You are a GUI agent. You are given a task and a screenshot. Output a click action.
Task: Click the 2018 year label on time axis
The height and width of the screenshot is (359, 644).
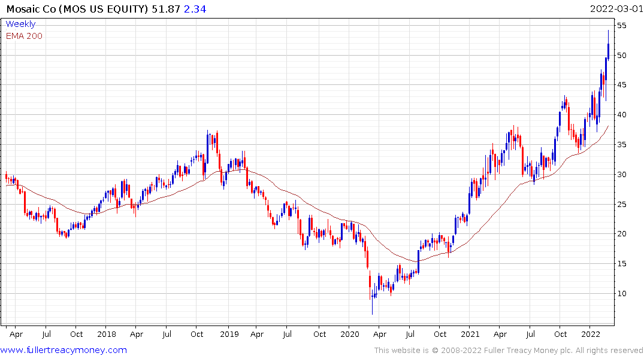point(107,334)
